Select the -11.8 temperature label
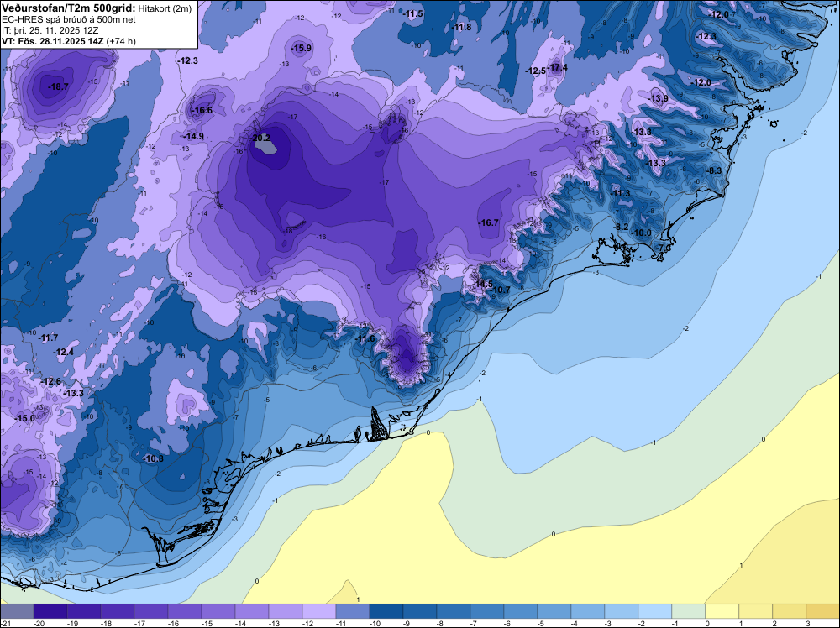840x628 pixels. tap(461, 28)
